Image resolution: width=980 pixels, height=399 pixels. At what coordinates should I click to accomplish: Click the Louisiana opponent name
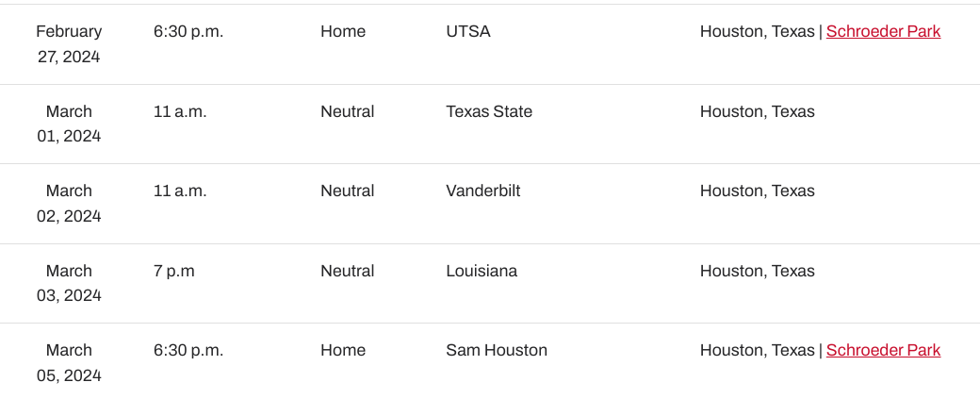[x=482, y=271]
